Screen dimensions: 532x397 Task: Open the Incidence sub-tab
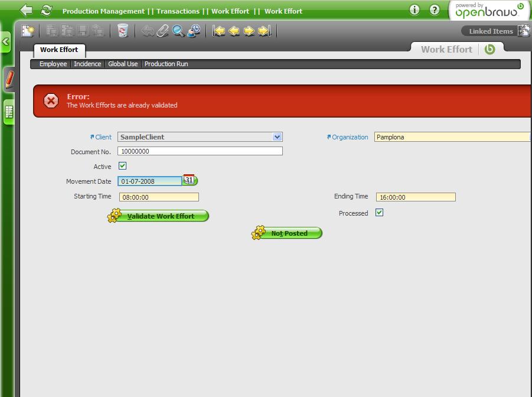pos(87,64)
